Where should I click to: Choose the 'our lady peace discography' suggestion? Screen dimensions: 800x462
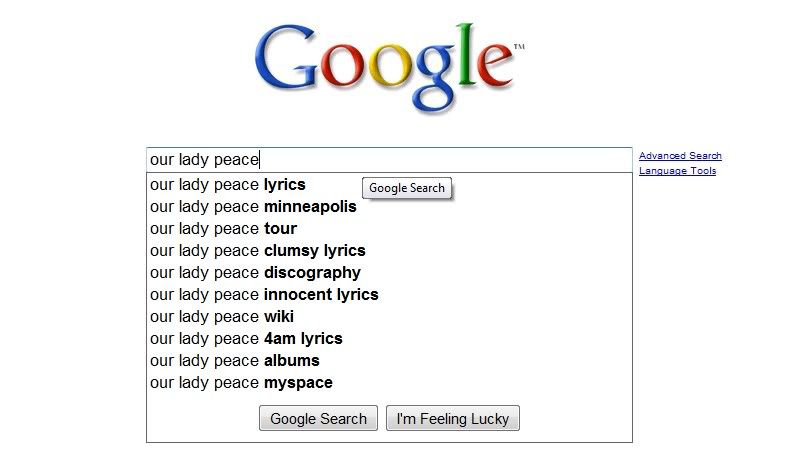click(x=389, y=272)
